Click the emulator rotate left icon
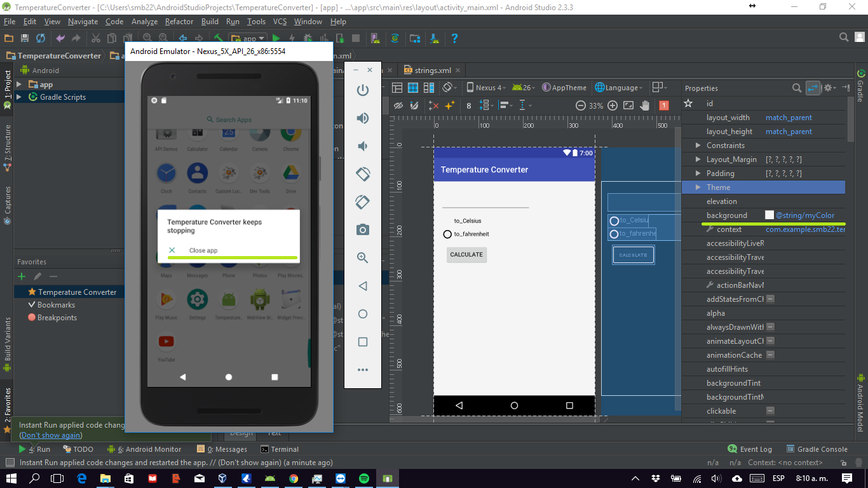Image resolution: width=868 pixels, height=488 pixels. (363, 174)
